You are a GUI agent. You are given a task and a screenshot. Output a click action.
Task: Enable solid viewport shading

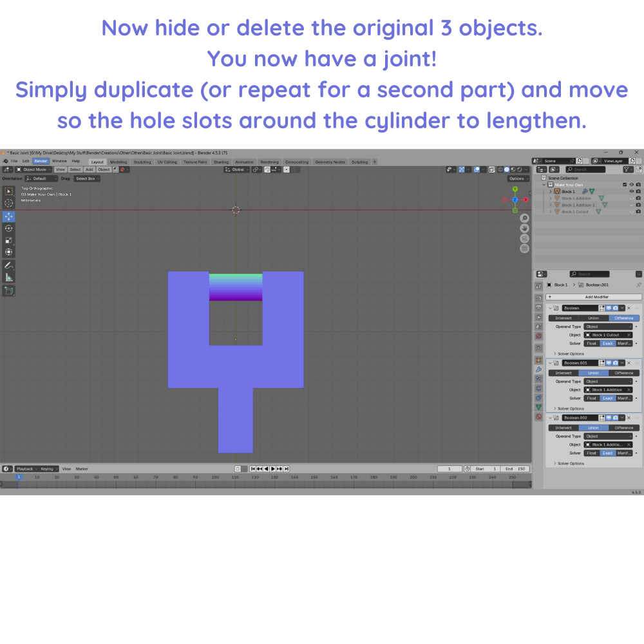(506, 169)
